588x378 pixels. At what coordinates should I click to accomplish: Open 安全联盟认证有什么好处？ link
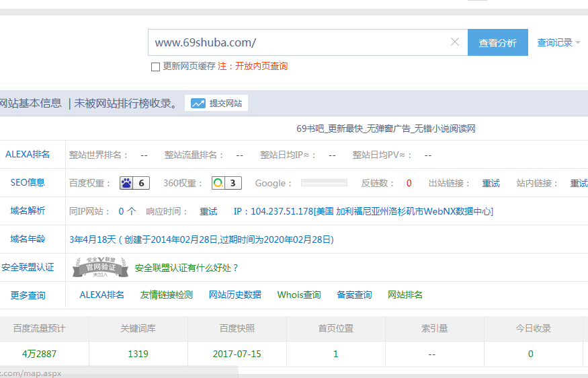[186, 268]
